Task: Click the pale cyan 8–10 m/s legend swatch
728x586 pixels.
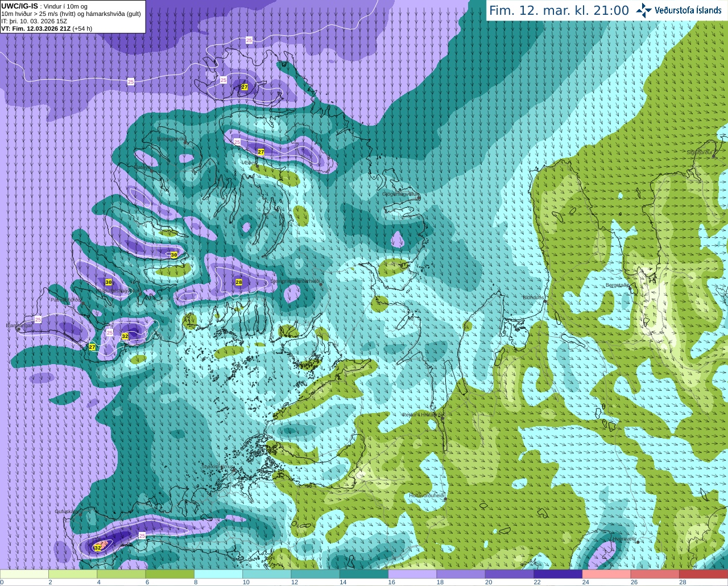Action: (x=218, y=574)
